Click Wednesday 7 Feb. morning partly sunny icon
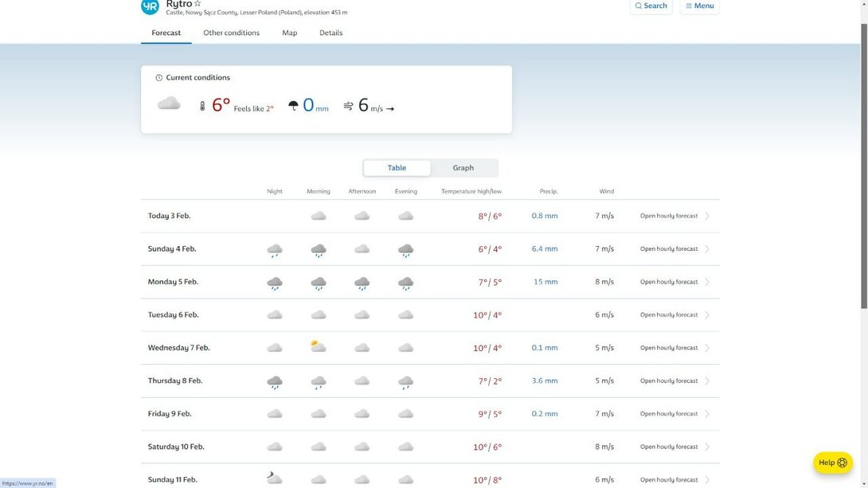 [319, 347]
